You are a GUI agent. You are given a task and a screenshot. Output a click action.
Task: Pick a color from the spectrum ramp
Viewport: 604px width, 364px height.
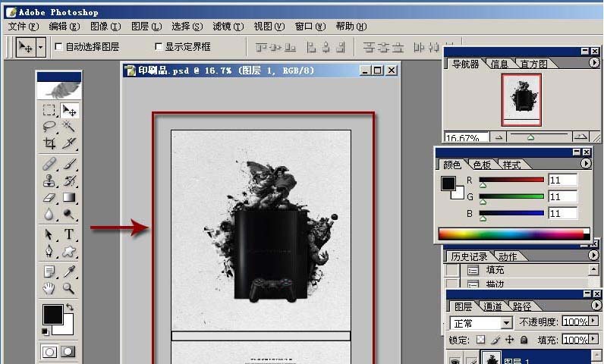pos(514,234)
